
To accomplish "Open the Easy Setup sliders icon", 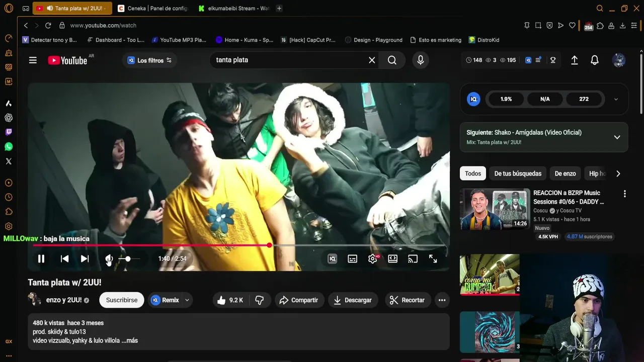I will coord(634,26).
